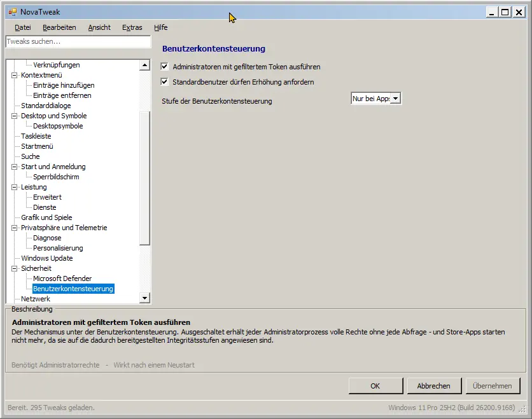
Task: Click the Tweaks suchen search field
Action: click(x=78, y=41)
